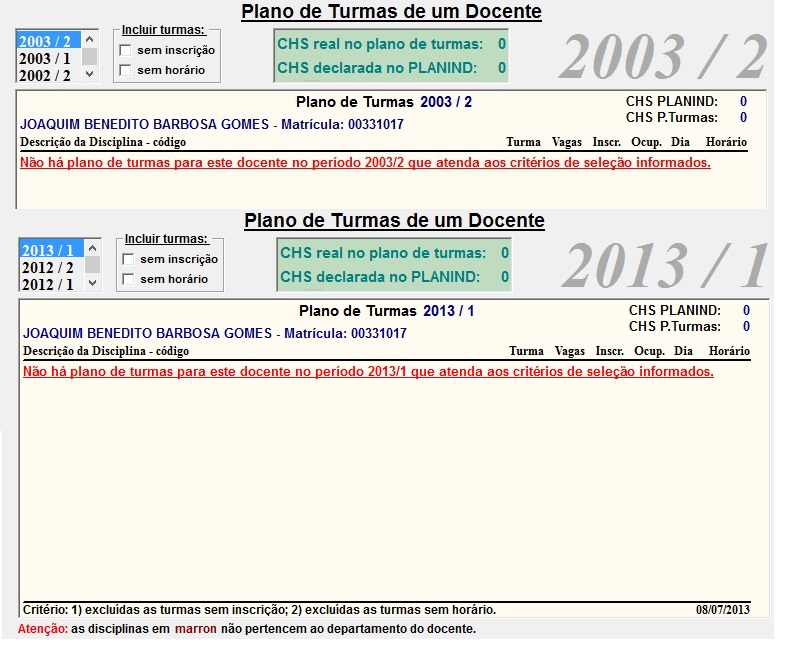The width and height of the screenshot is (800, 650).
Task: Select period 2002 / 2 in list
Action: click(46, 76)
